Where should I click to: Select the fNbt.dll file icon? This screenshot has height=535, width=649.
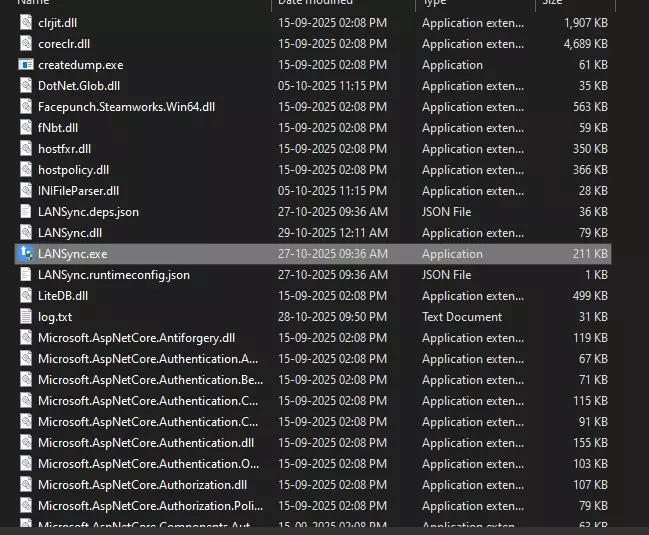point(26,127)
